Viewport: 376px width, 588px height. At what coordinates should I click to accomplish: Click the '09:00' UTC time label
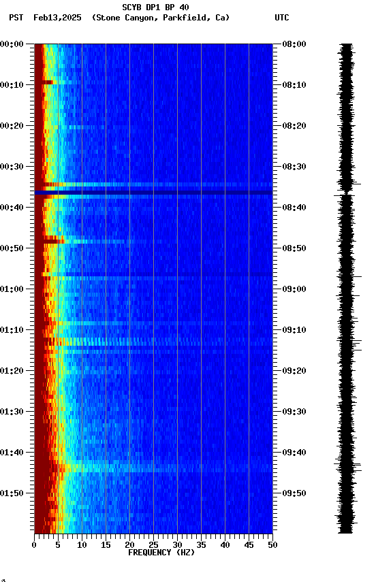[x=294, y=289]
